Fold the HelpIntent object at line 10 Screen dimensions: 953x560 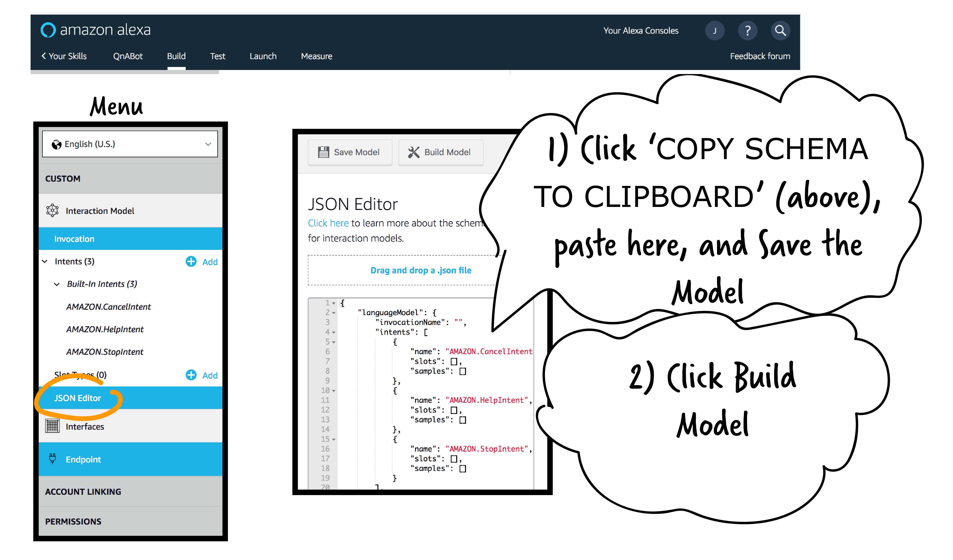pos(334,391)
